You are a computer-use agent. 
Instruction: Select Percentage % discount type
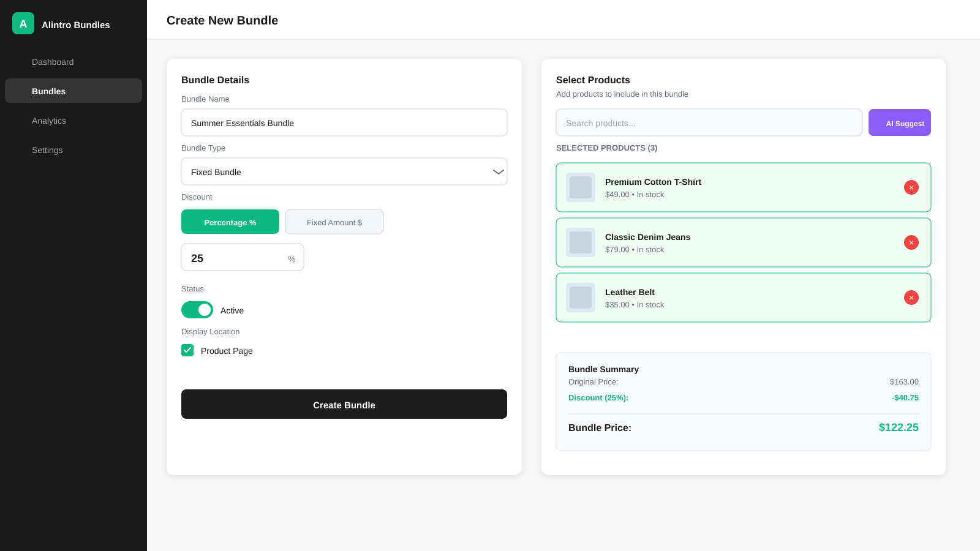pyautogui.click(x=230, y=222)
